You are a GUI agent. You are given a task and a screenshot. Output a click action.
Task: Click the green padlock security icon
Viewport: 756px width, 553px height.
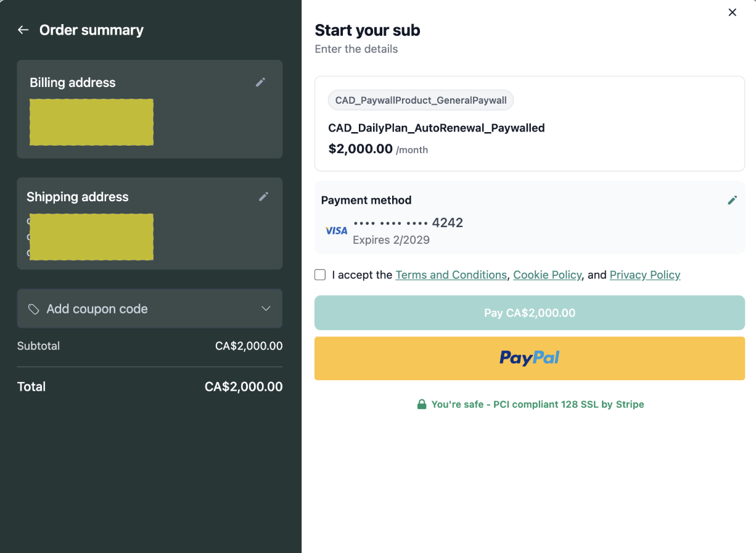coord(422,404)
